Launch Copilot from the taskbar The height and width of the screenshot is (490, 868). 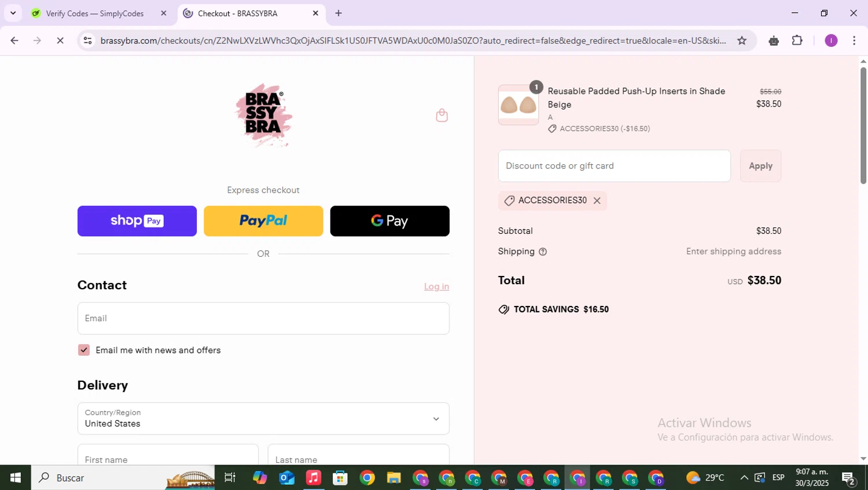tap(260, 478)
